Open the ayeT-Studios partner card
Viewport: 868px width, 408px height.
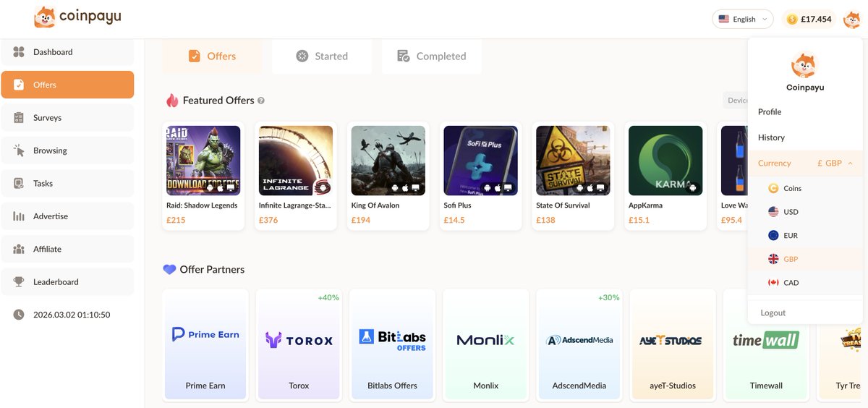tap(673, 344)
